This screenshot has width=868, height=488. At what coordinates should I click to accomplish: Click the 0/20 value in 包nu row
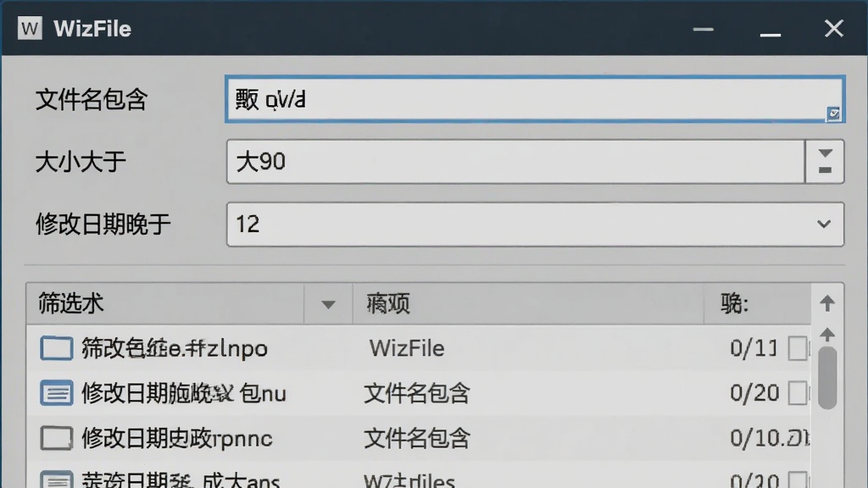[x=754, y=393]
